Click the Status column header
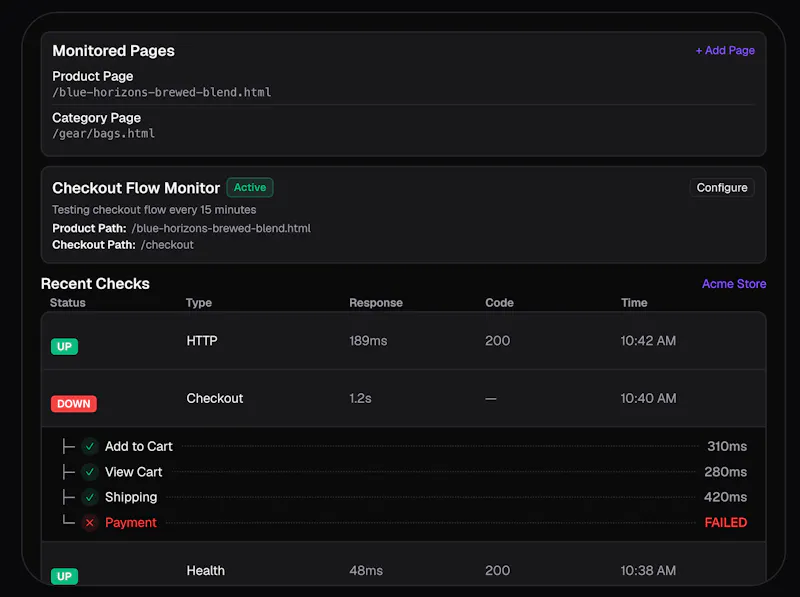The width and height of the screenshot is (800, 597). coord(68,303)
